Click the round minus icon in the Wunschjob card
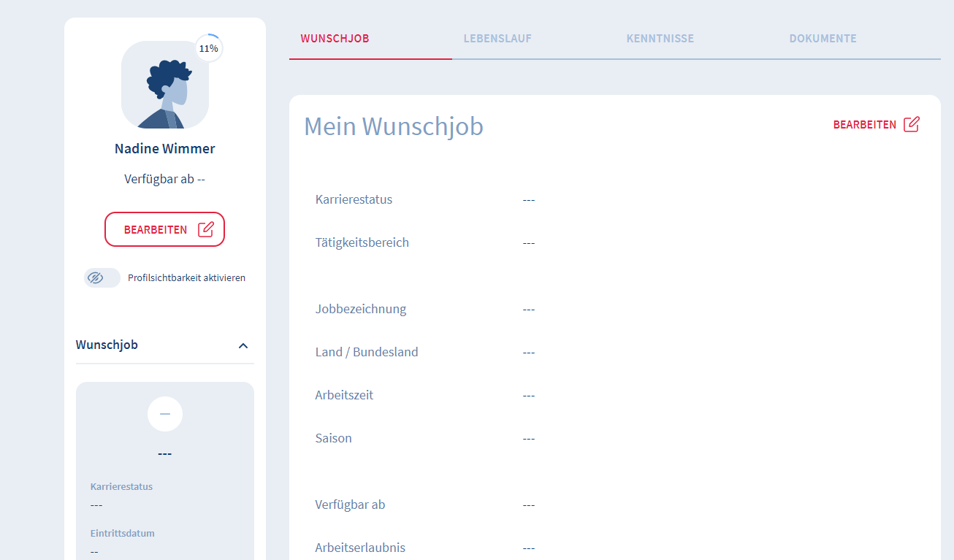 coord(165,414)
